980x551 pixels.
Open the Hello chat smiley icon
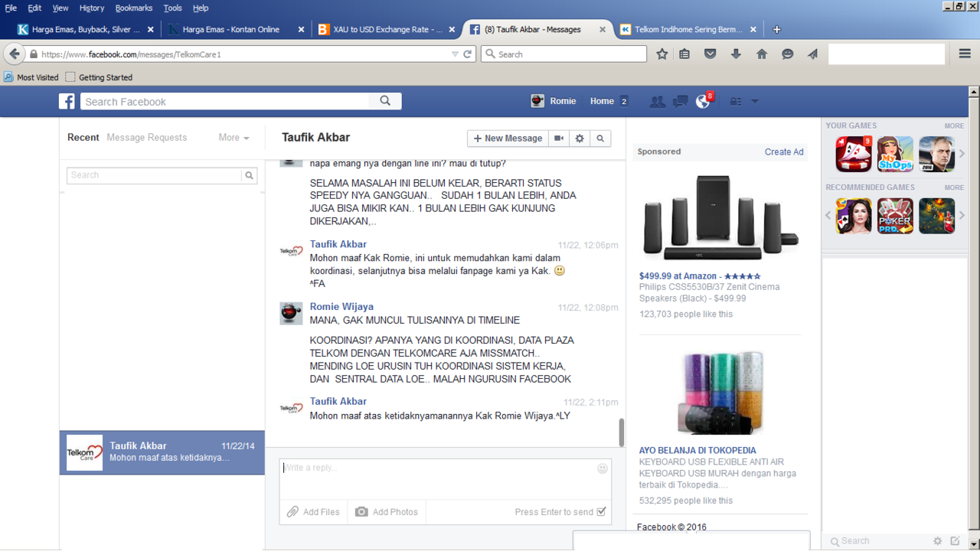[787, 54]
